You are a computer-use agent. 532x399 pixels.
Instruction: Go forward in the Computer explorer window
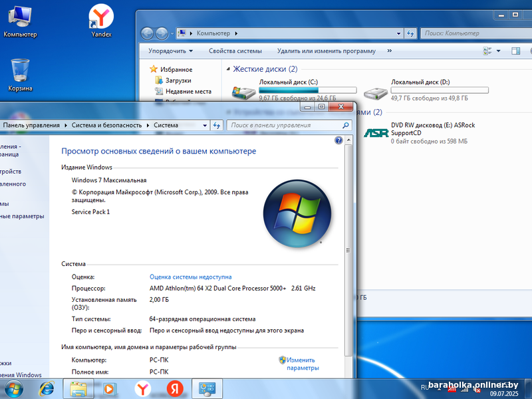point(162,33)
